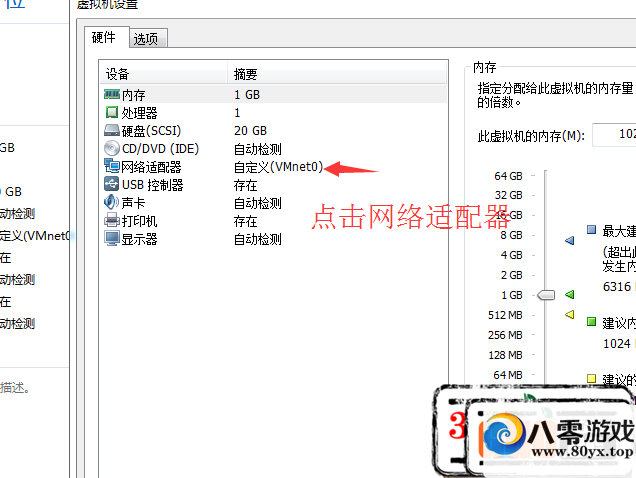Click the 存在 summary of USB 控制器

[245, 185]
